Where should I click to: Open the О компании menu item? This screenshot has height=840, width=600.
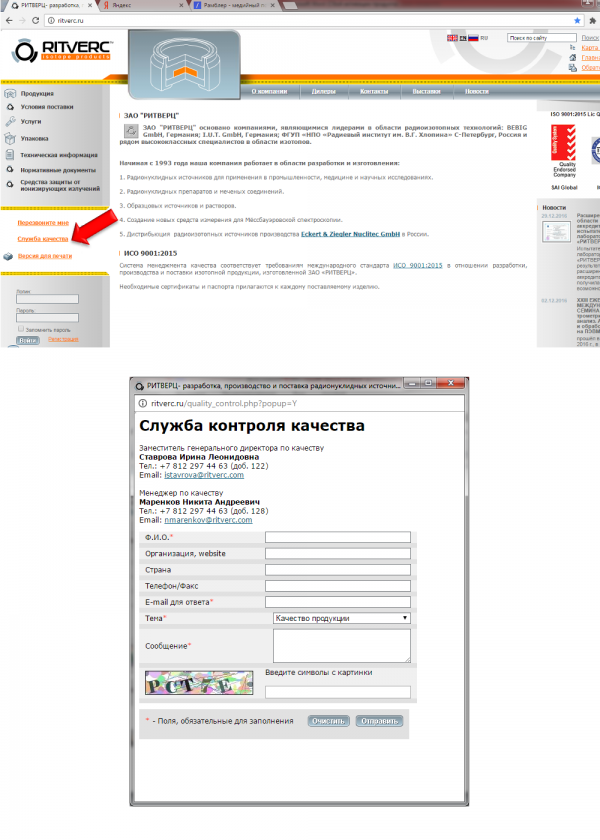[x=269, y=92]
